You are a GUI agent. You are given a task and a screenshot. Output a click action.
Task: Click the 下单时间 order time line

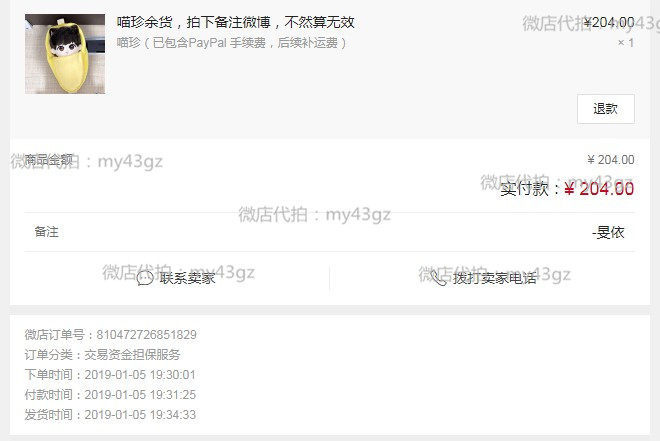pos(110,375)
